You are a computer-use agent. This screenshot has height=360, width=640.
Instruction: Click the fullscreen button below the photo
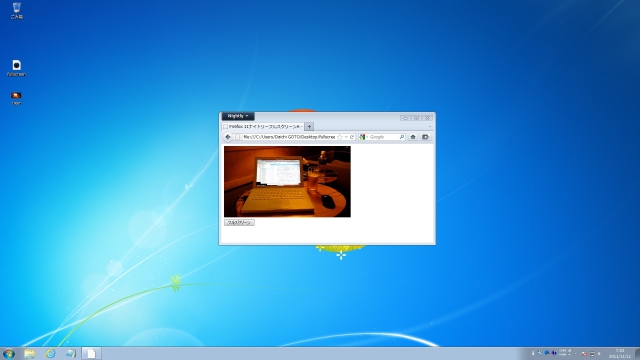239,222
